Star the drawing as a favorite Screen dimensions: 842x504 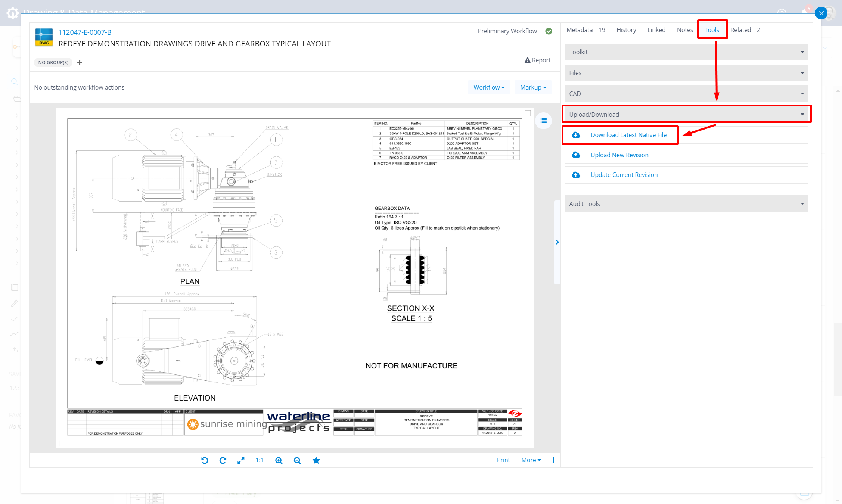316,460
